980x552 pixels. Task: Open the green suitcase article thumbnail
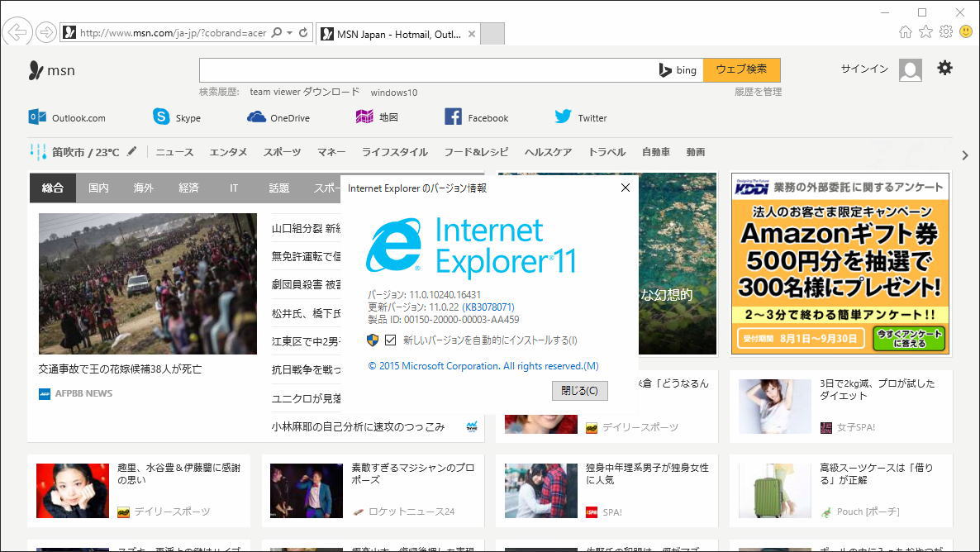pyautogui.click(x=775, y=491)
